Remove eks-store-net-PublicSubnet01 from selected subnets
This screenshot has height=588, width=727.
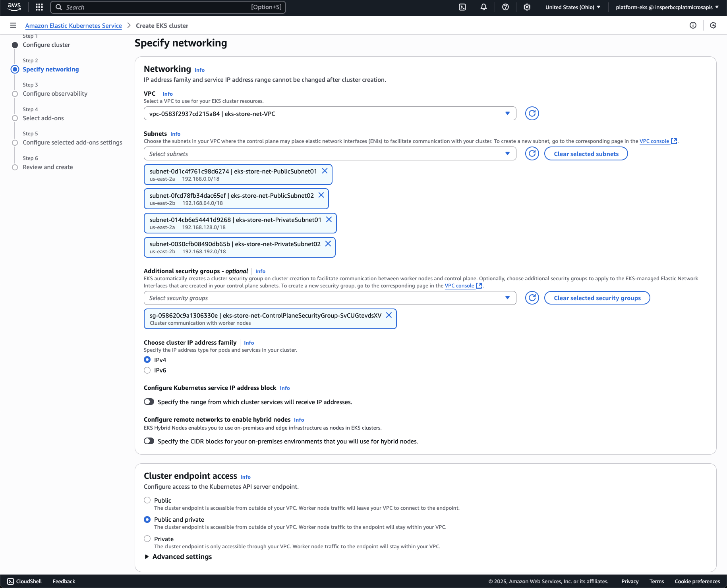click(325, 171)
